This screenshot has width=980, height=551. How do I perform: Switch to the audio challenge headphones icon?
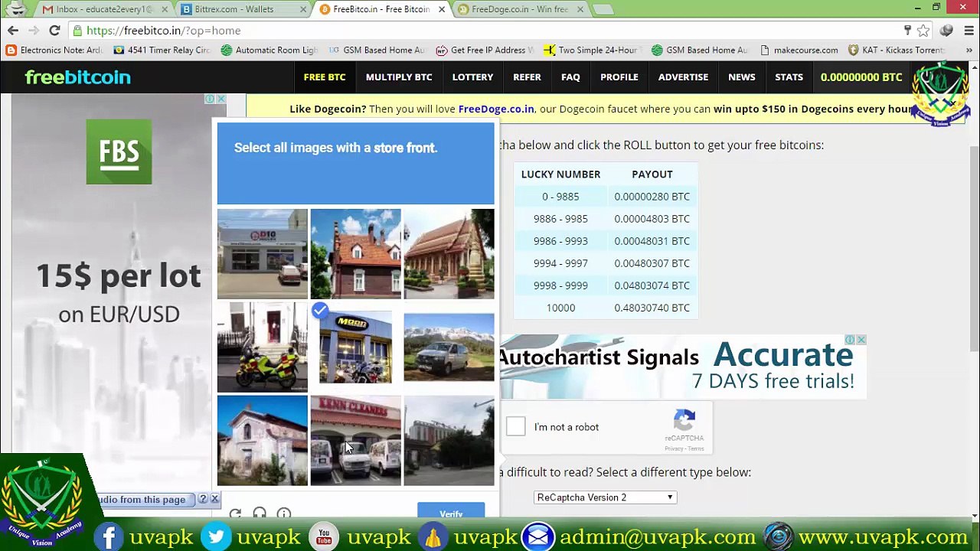point(260,514)
